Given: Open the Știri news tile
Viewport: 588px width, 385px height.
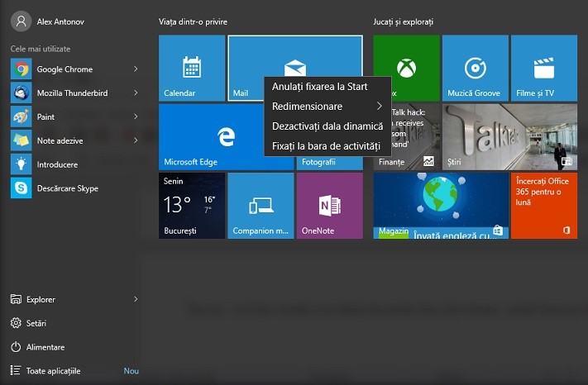Looking at the screenshot, I should (x=509, y=137).
